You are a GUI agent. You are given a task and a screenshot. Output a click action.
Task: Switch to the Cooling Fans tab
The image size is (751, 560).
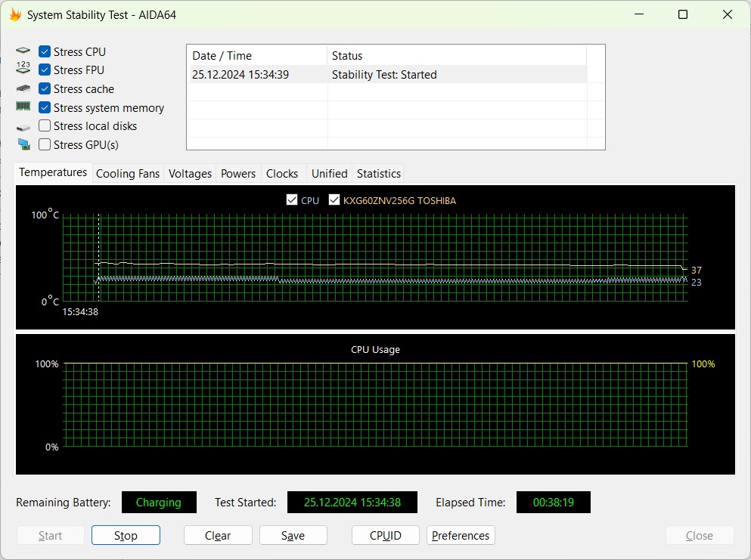(x=128, y=173)
